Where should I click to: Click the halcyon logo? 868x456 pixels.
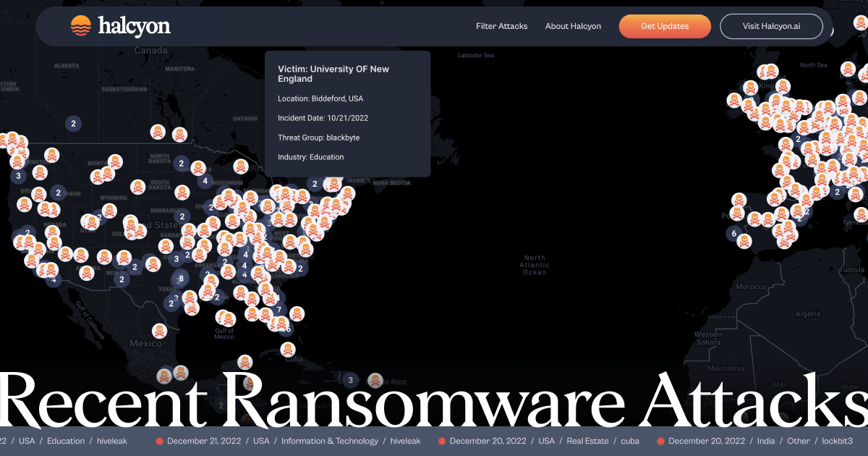point(121,26)
